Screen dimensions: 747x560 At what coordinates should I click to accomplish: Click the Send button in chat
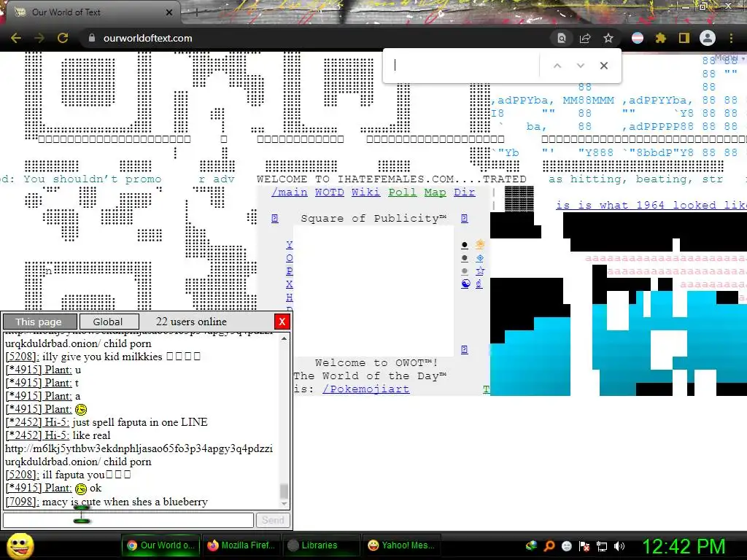pyautogui.click(x=273, y=520)
